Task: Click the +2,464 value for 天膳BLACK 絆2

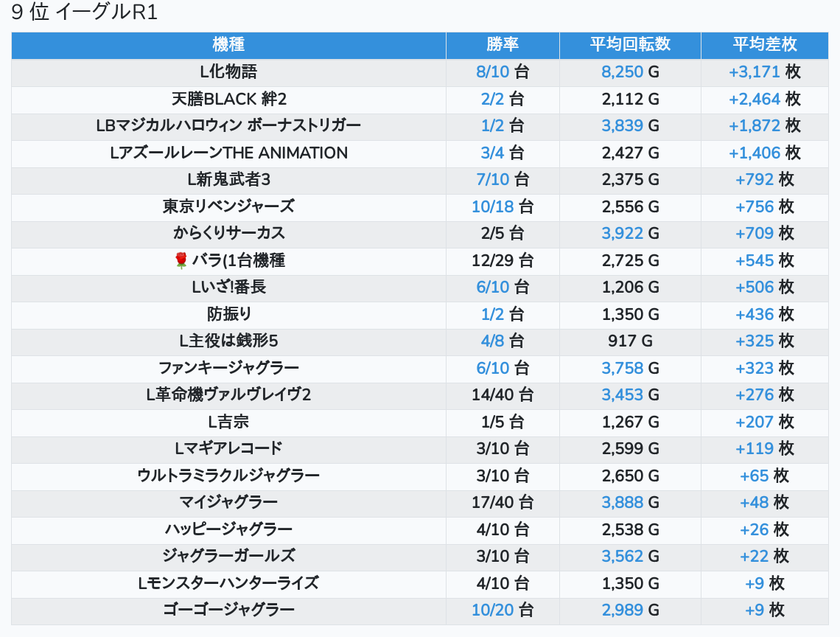Action: 754,100
